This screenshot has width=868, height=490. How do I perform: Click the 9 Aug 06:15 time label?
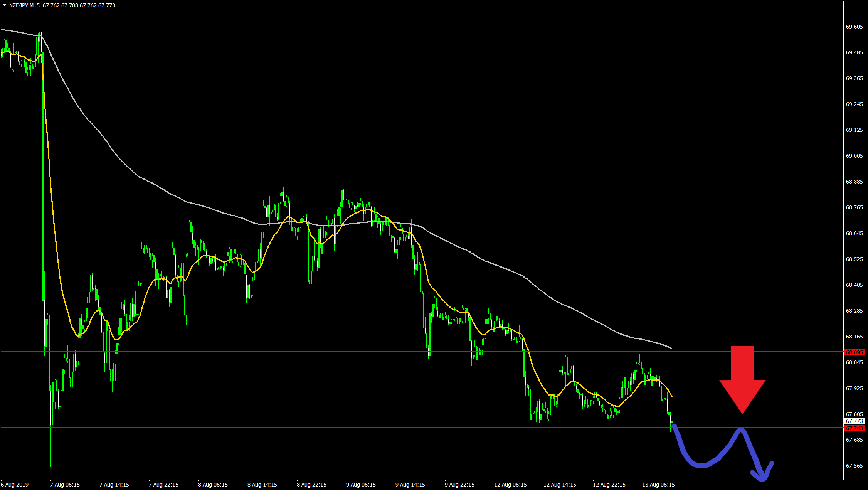(361, 485)
